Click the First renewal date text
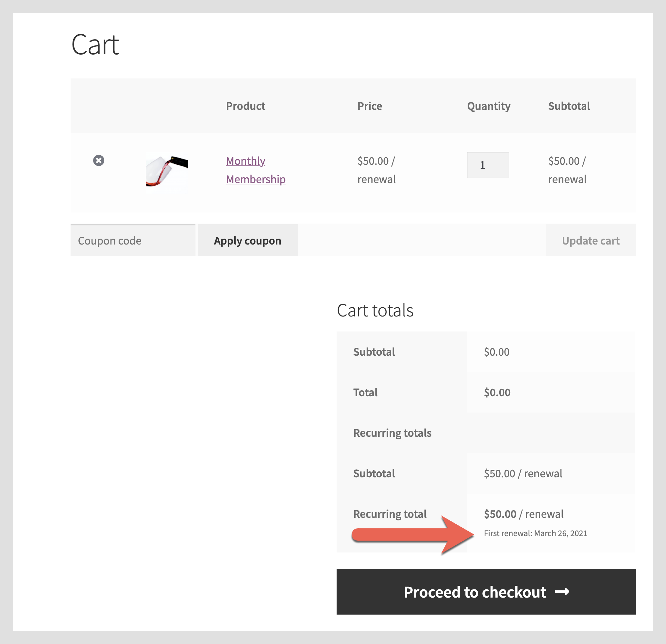This screenshot has width=666, height=644. point(535,533)
